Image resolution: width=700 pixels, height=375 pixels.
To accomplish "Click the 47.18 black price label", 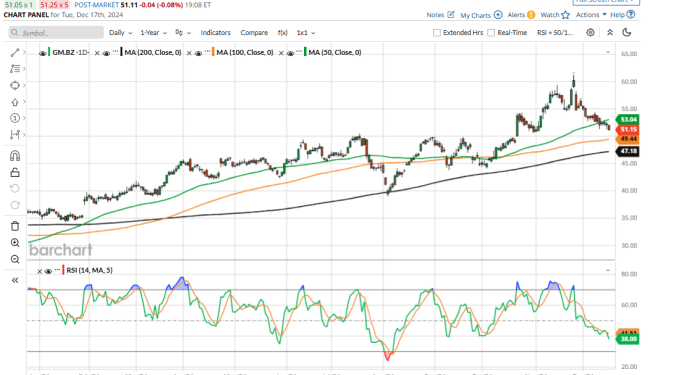I will pyautogui.click(x=627, y=151).
